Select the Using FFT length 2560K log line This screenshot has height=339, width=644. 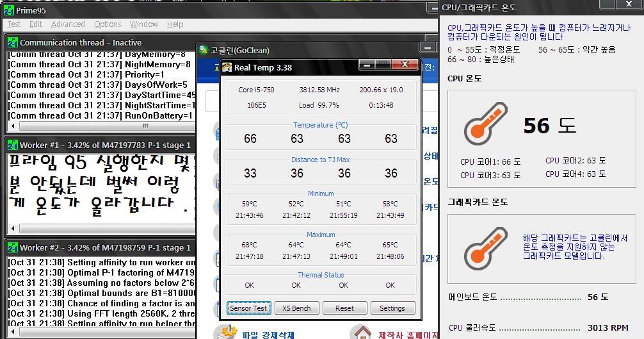pyautogui.click(x=102, y=313)
